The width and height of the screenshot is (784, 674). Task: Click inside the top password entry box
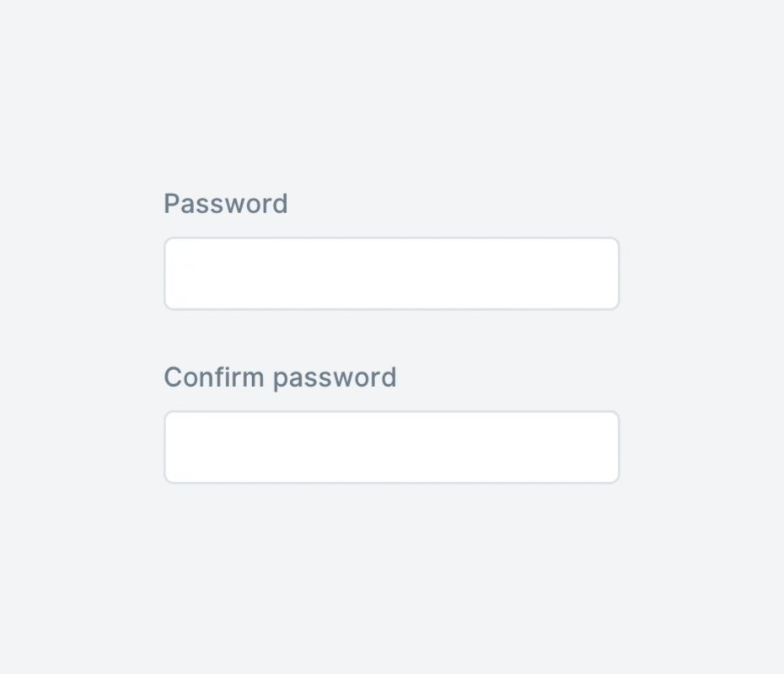click(391, 273)
